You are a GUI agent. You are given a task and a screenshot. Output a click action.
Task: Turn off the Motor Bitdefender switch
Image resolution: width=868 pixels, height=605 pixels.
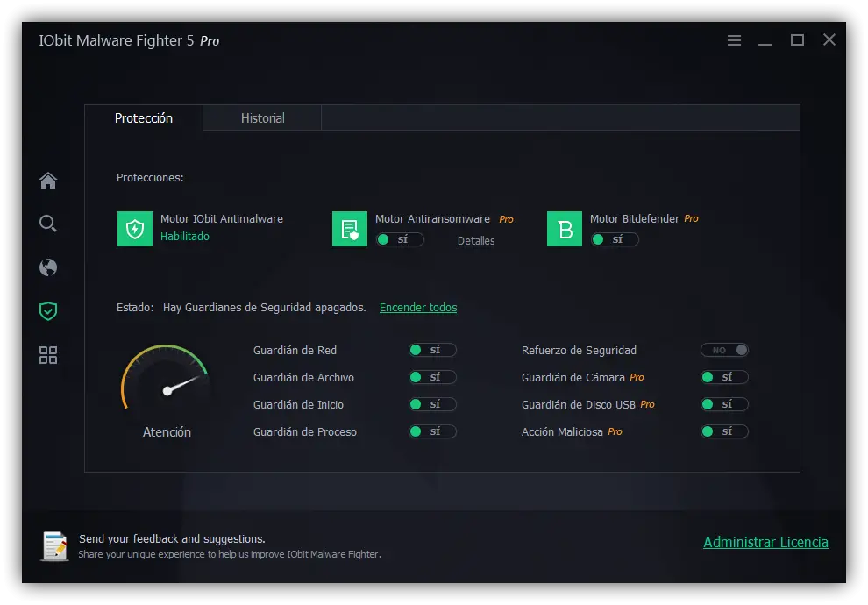coord(615,239)
